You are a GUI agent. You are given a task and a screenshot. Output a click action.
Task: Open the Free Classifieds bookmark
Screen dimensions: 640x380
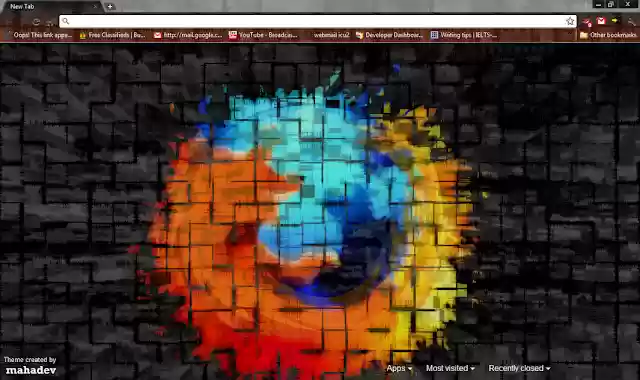112,35
